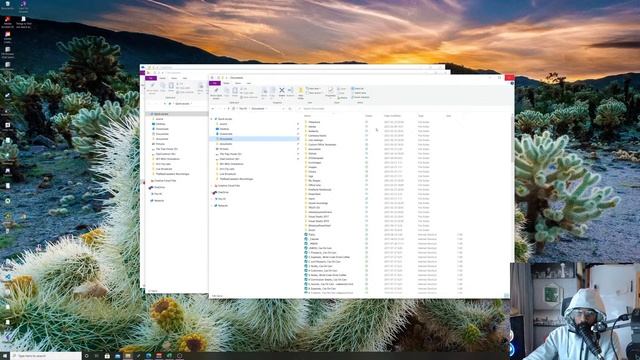Open the Easy access dropdown in the ribbon
Screen dimensions: 640x360
[x=314, y=93]
